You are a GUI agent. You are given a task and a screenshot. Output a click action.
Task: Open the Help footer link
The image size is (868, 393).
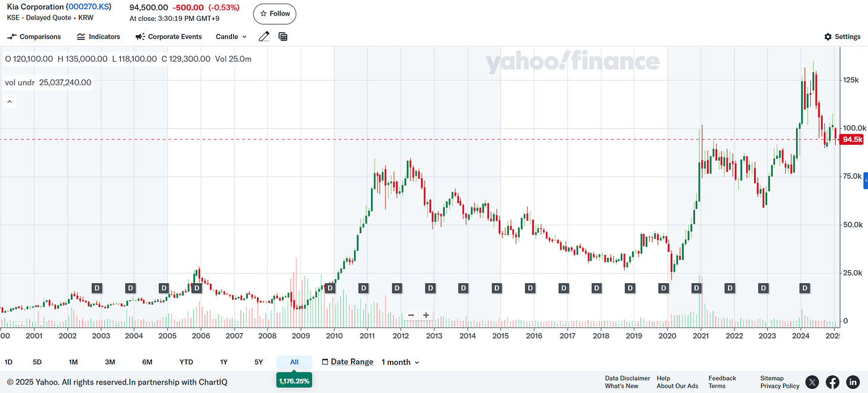(x=663, y=378)
